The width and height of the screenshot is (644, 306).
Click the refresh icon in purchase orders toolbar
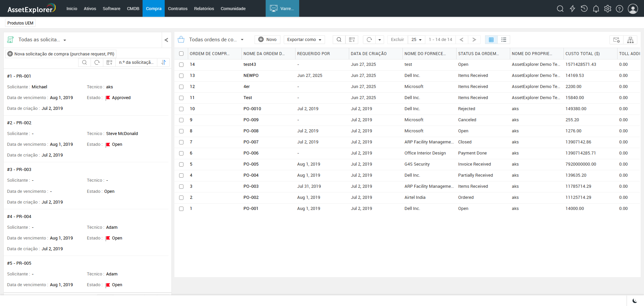point(369,40)
